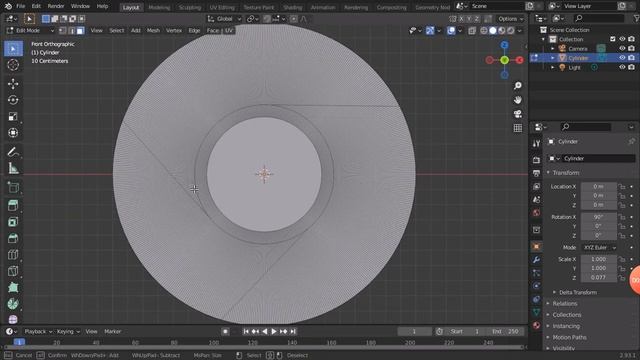
Task: Select the Annotate tool
Action: click(13, 152)
